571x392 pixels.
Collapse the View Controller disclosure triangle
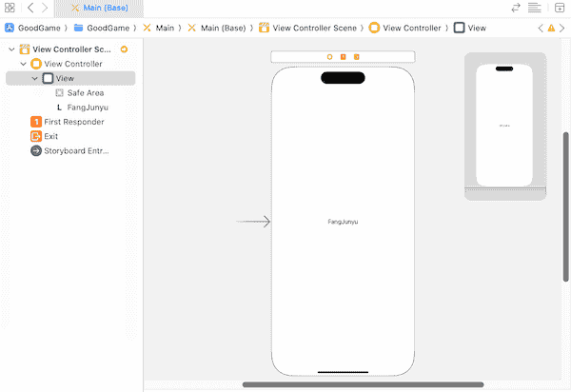23,64
